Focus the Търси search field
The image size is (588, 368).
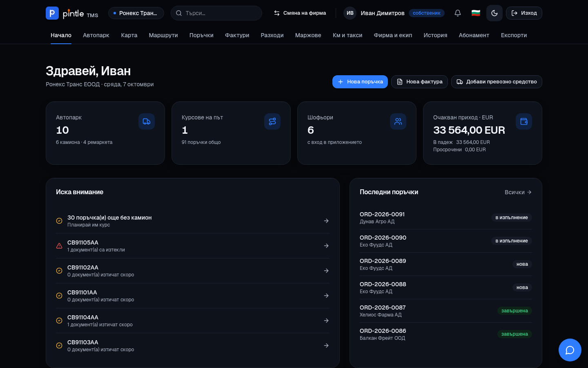point(216,13)
